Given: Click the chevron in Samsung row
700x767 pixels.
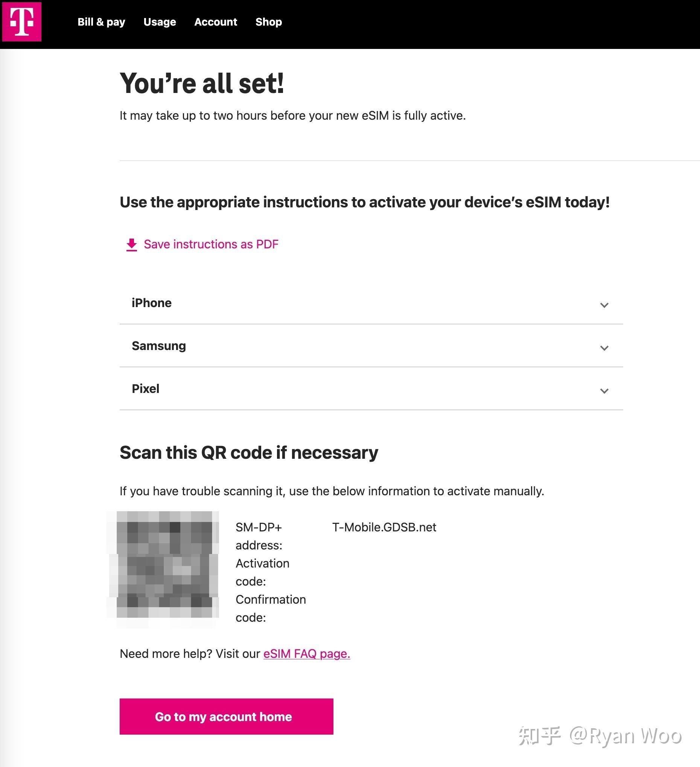Looking at the screenshot, I should coord(604,348).
